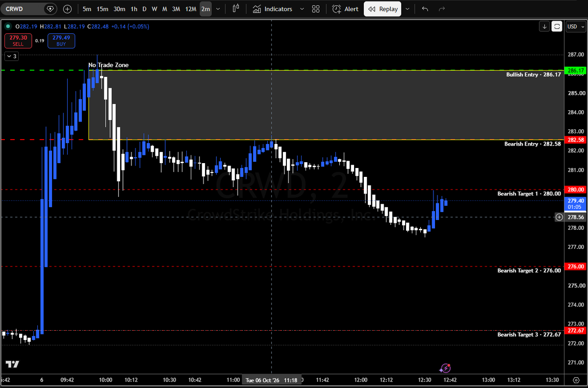Create an Alert
The image size is (588, 388).
pos(345,9)
